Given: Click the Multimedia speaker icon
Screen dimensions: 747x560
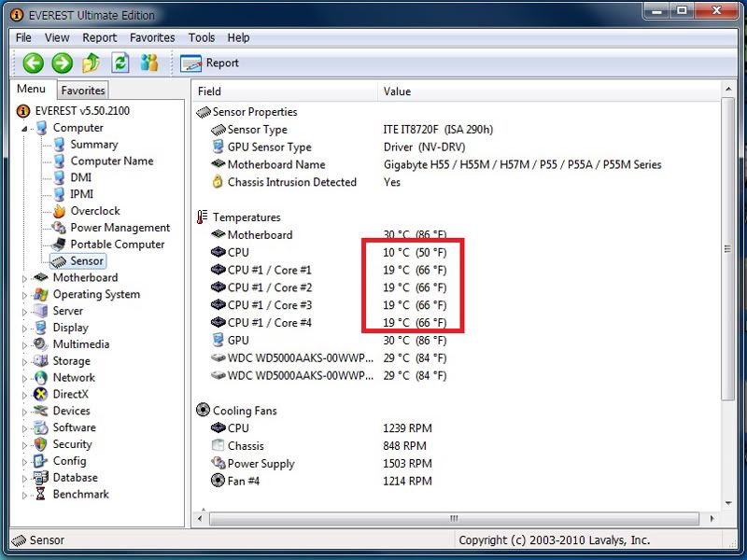Looking at the screenshot, I should (x=41, y=343).
